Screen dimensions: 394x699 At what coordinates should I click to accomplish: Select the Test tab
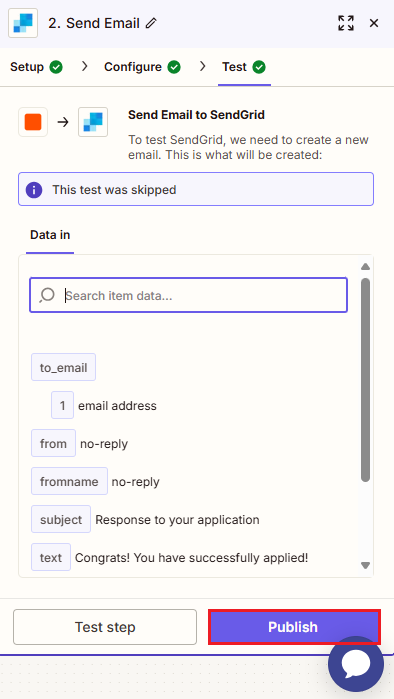coord(244,67)
